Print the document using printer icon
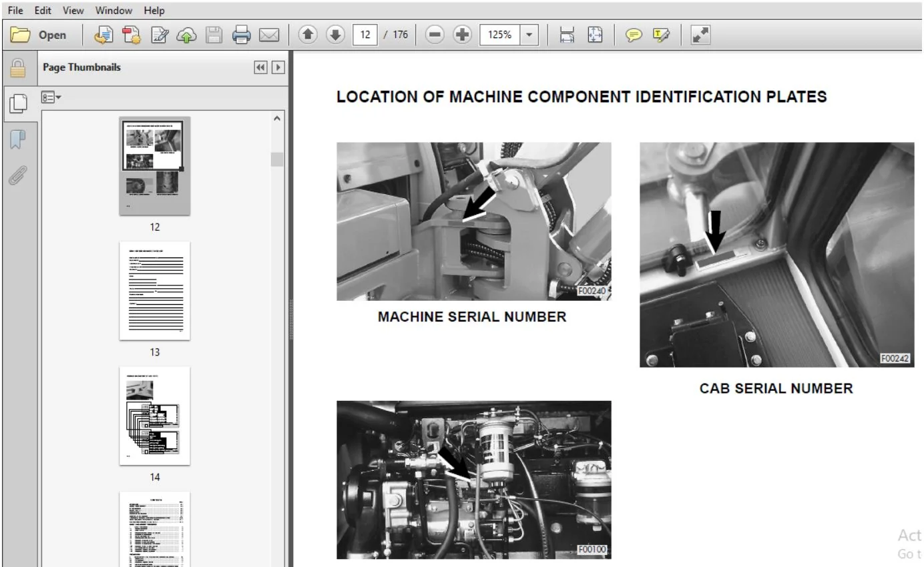The image size is (924, 567). (x=241, y=35)
